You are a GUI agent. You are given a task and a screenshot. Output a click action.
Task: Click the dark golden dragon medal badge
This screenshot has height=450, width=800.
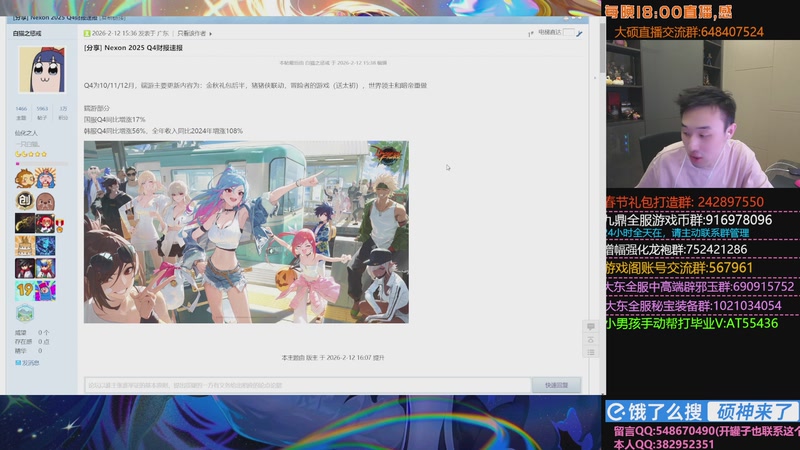tap(24, 223)
